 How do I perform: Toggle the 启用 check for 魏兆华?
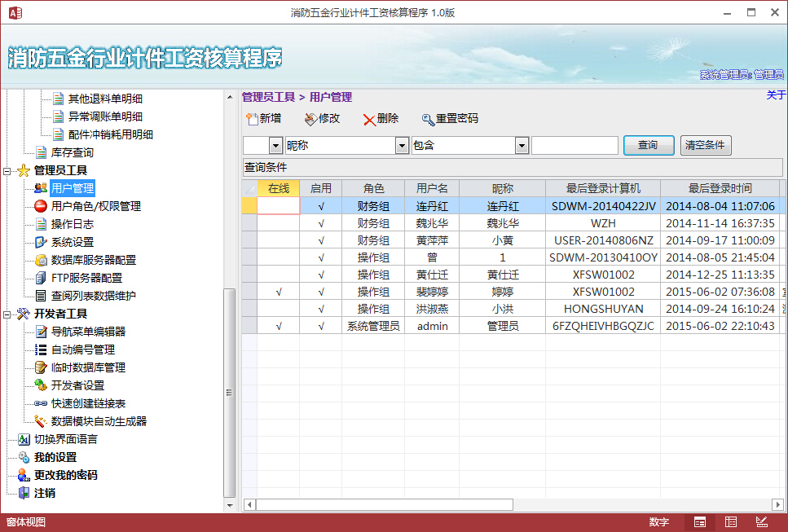(x=321, y=223)
